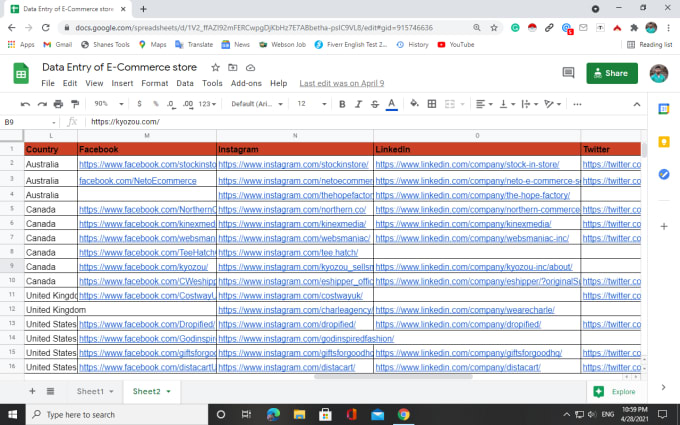Decrease decimal places icon
680x425 pixels.
pos(171,104)
